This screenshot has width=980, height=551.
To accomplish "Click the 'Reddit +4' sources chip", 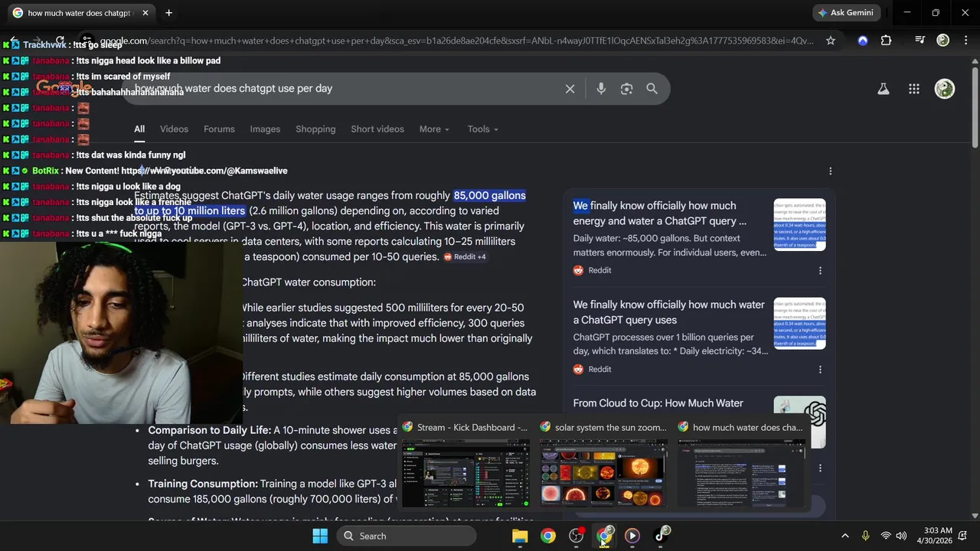I will [465, 257].
